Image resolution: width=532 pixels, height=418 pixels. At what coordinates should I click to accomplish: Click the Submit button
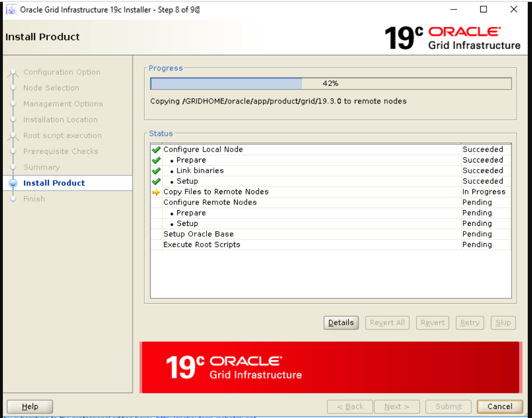448,407
